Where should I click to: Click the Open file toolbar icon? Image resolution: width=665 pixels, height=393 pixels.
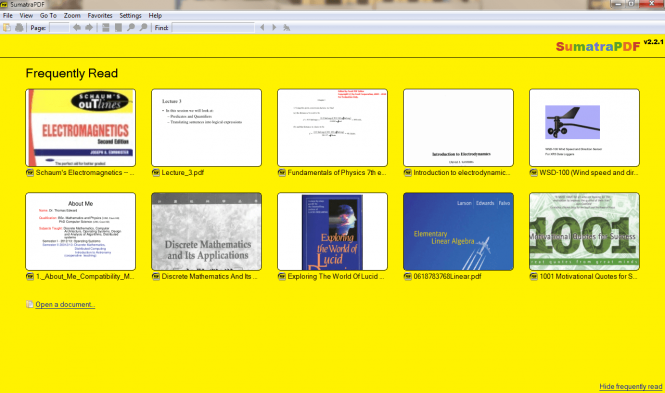(7, 28)
